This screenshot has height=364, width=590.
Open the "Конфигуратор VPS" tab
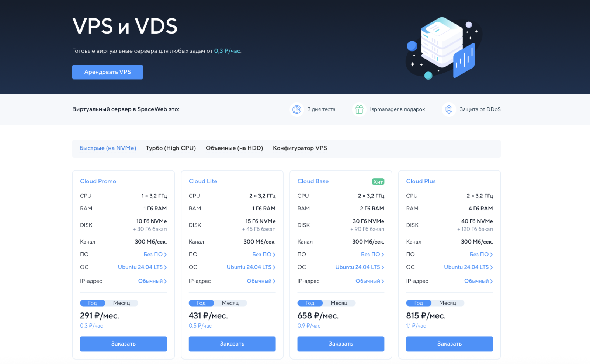300,148
